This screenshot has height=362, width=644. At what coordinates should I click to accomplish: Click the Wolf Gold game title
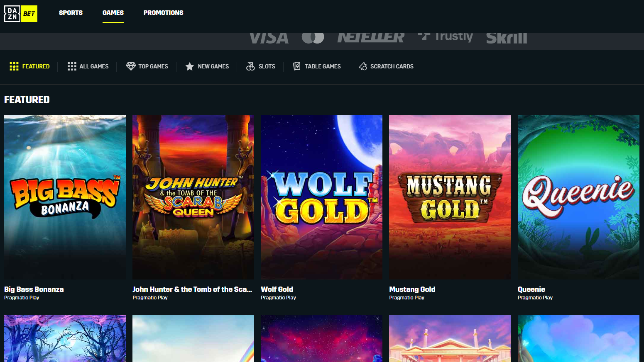pyautogui.click(x=277, y=289)
